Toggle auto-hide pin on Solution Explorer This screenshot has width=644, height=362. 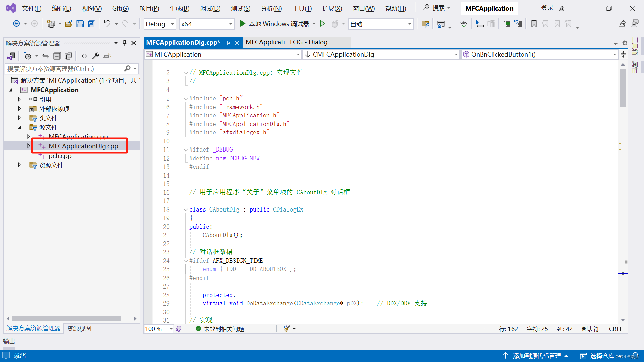pyautogui.click(x=125, y=43)
